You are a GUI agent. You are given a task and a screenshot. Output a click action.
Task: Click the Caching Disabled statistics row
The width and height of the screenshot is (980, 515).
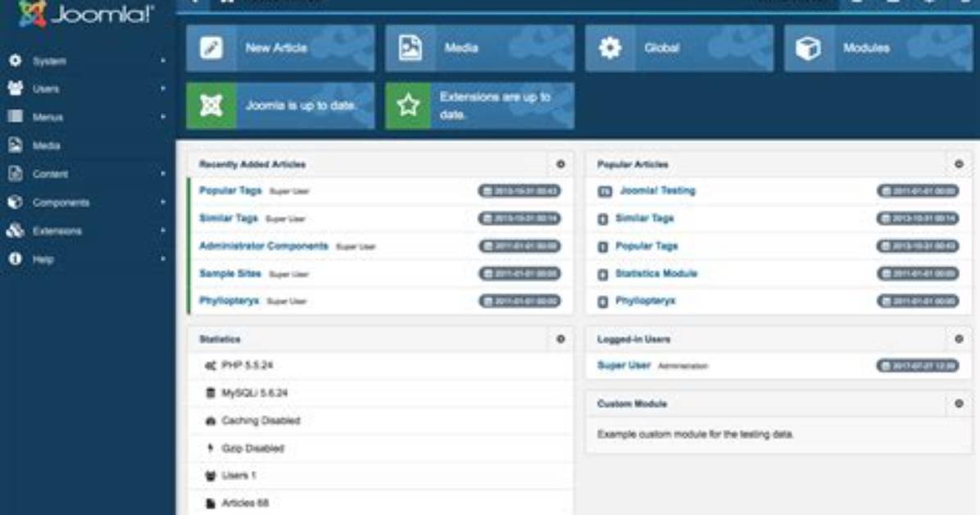tap(380, 421)
